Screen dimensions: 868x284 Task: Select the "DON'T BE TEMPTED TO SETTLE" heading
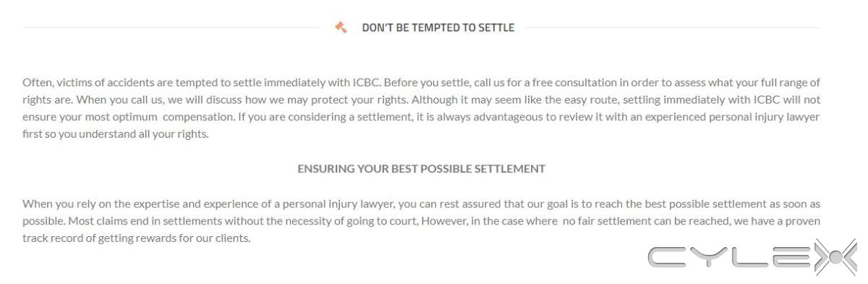point(438,28)
